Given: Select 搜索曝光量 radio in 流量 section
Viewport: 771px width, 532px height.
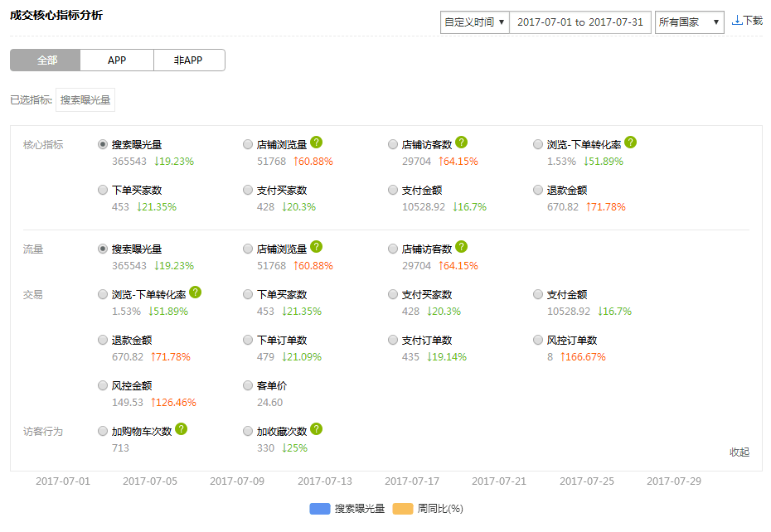Looking at the screenshot, I should click(102, 249).
